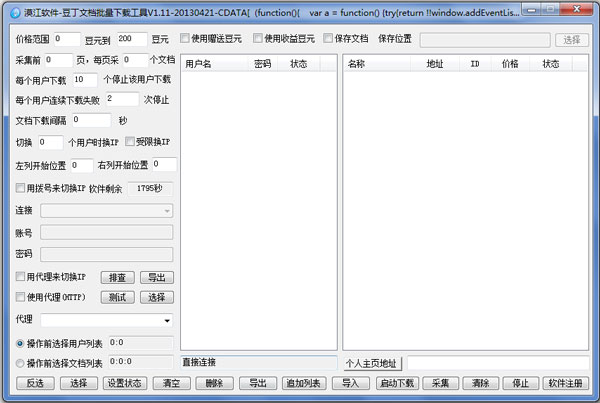Enable 使用赠送豆元 checkbox
Viewport: 600px width, 403px height.
(x=185, y=38)
